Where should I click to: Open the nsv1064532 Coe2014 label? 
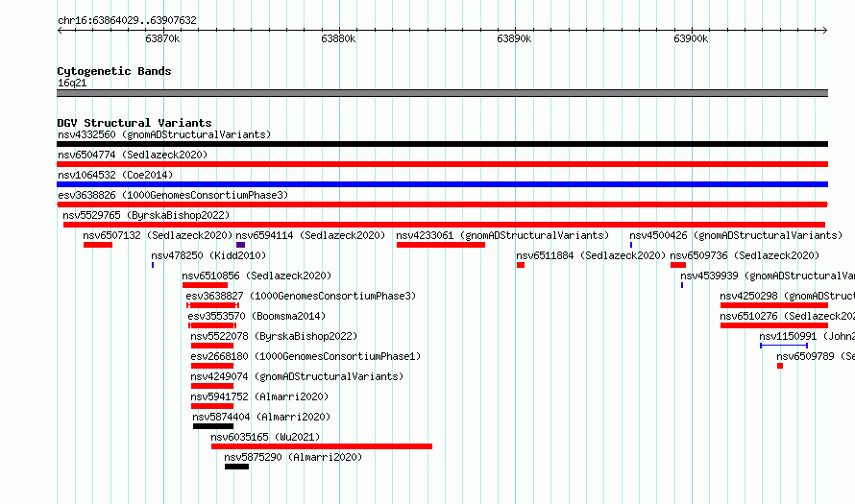[x=115, y=175]
